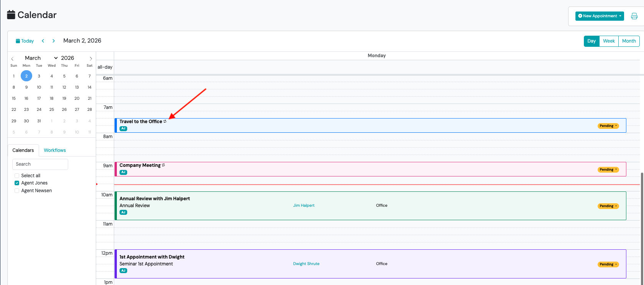
Task: Click the vertical scrollbar of the schedule
Action: pos(642,228)
